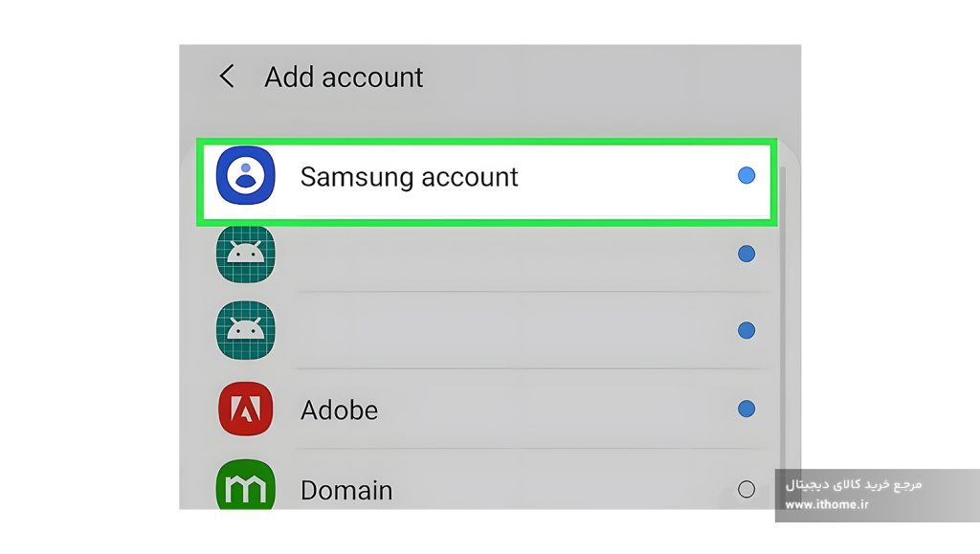The height and width of the screenshot is (554, 980).
Task: Select the blue dot beside first Android entry
Action: (x=746, y=254)
